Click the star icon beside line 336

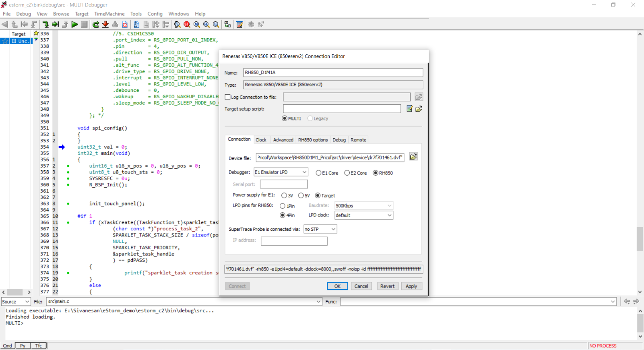[x=36, y=33]
